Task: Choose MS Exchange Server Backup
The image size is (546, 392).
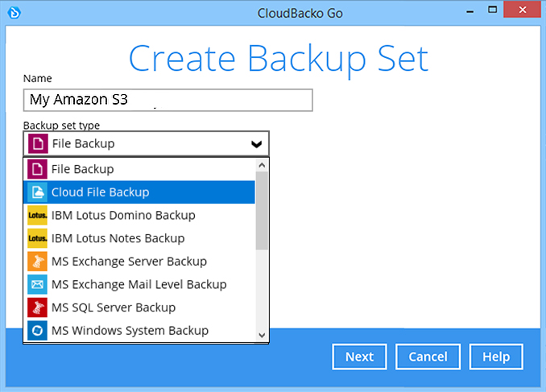Action: (139, 261)
